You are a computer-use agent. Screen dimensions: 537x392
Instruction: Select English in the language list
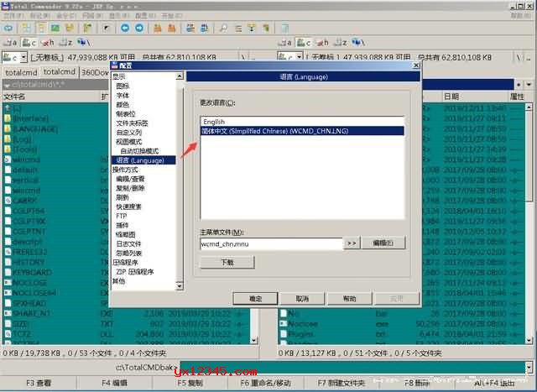(302, 122)
